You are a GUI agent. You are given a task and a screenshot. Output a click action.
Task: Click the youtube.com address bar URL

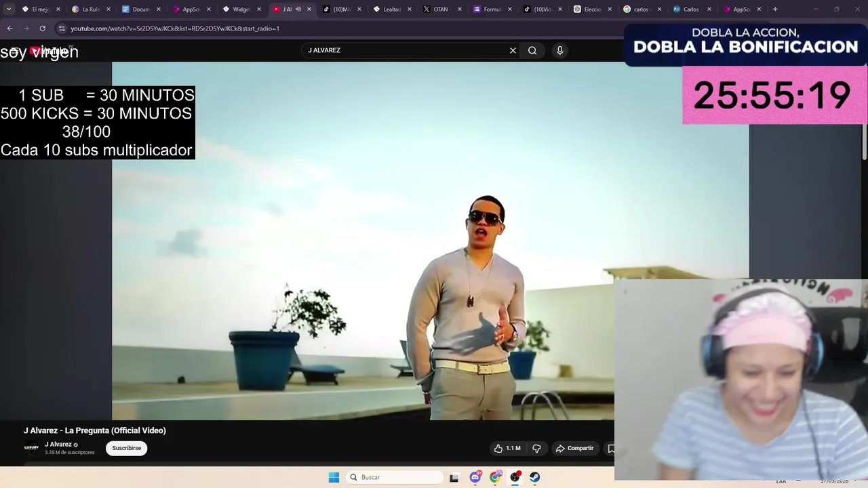175,28
